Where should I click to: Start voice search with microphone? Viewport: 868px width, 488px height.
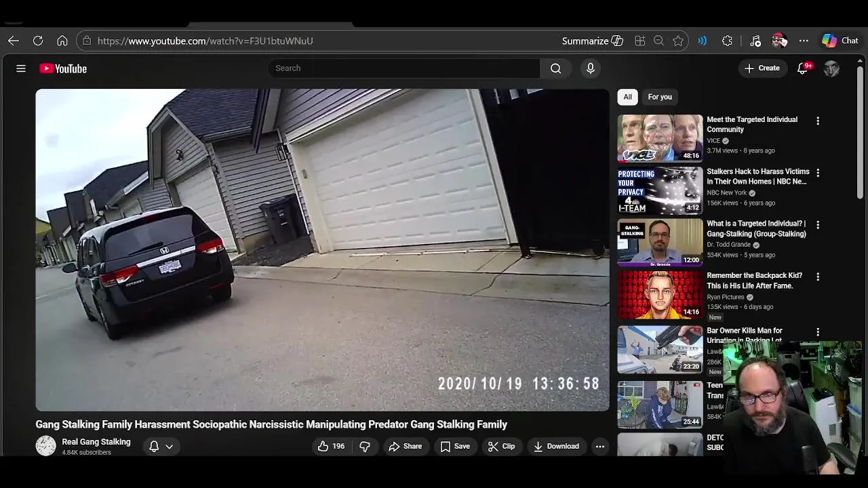pyautogui.click(x=591, y=68)
